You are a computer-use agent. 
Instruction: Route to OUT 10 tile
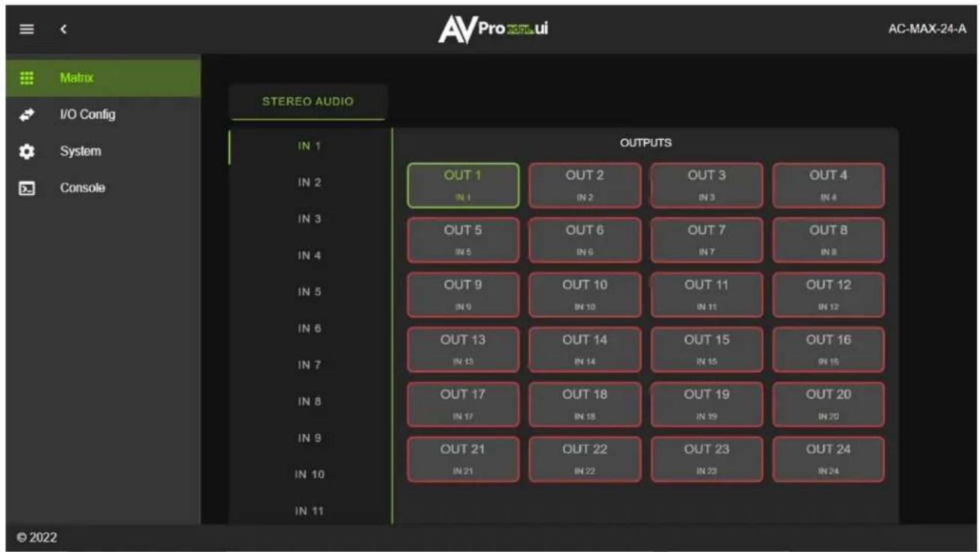click(585, 295)
